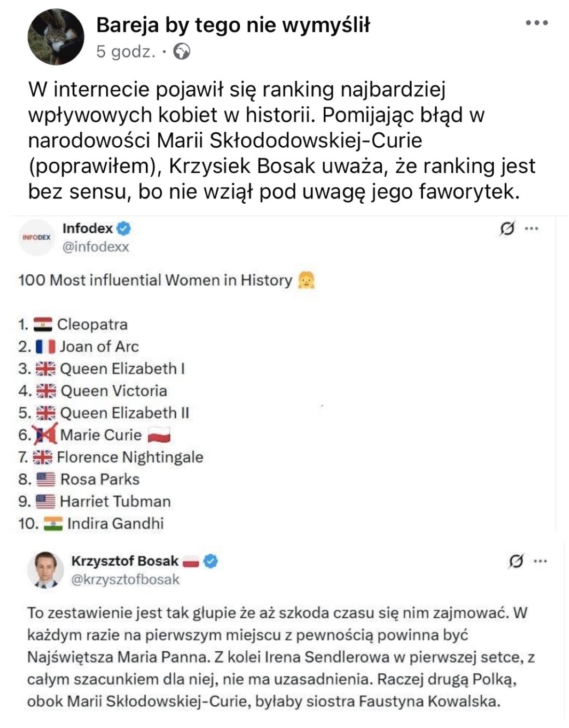Screen dimensions: 569x728
Task: Open the Bareja by tego nie wymyślił profile picture
Action: coord(56,37)
